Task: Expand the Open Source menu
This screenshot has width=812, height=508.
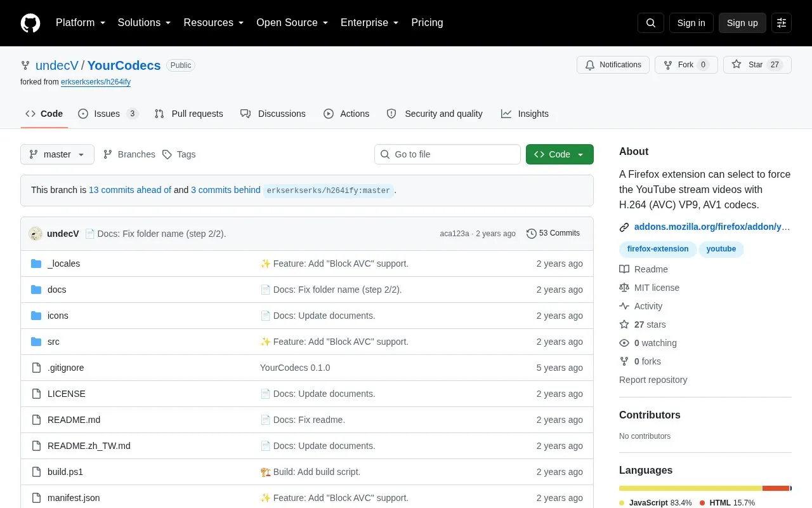Action: pyautogui.click(x=292, y=23)
